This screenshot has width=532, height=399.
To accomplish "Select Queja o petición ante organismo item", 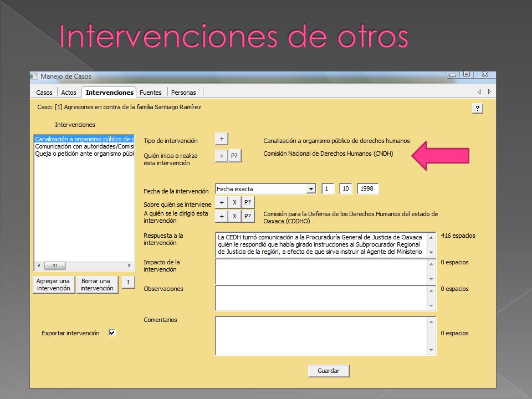I will (84, 154).
